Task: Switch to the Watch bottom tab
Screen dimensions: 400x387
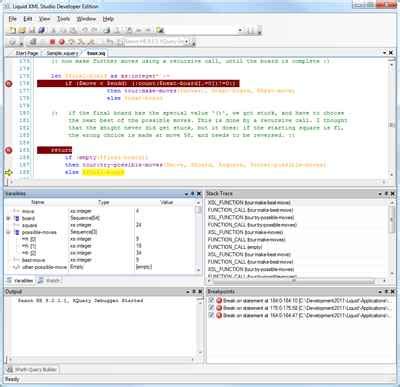Action: click(49, 281)
